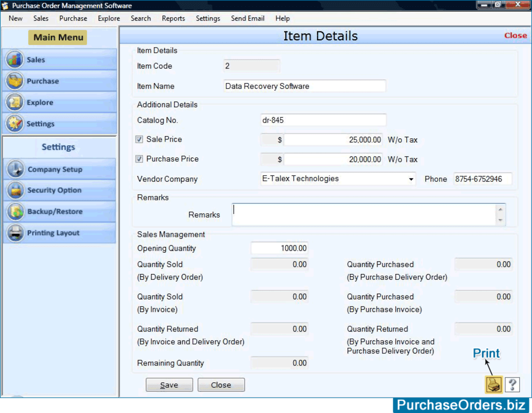The height and width of the screenshot is (413, 532).
Task: Click the Sales icon in Main Menu
Action: tap(15, 60)
